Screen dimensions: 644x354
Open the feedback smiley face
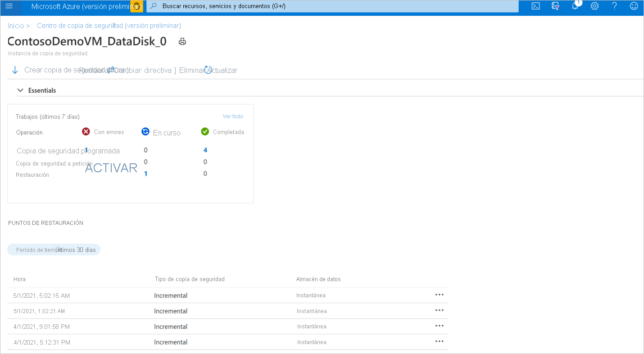[634, 6]
